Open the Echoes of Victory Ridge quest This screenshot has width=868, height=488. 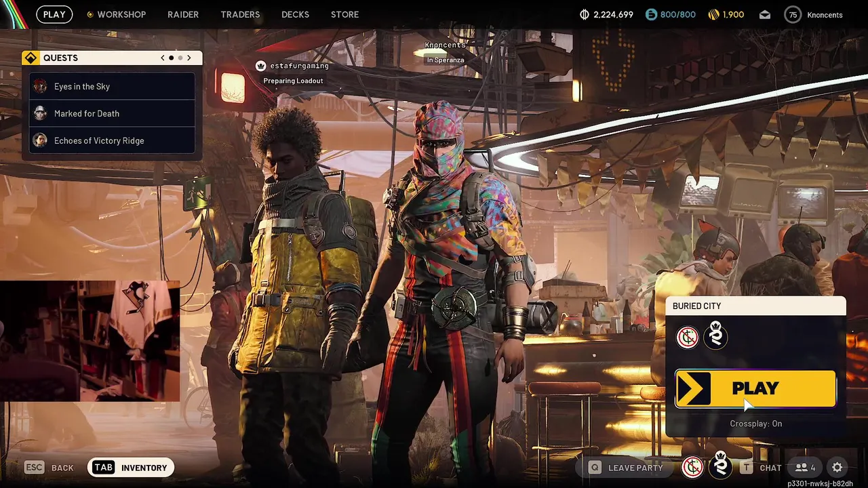[x=113, y=140]
